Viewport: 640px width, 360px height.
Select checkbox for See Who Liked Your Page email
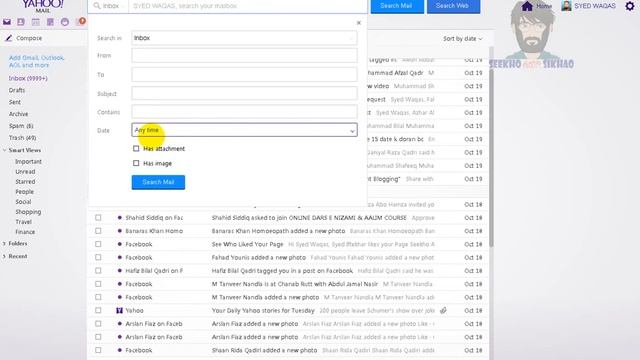pos(98,244)
